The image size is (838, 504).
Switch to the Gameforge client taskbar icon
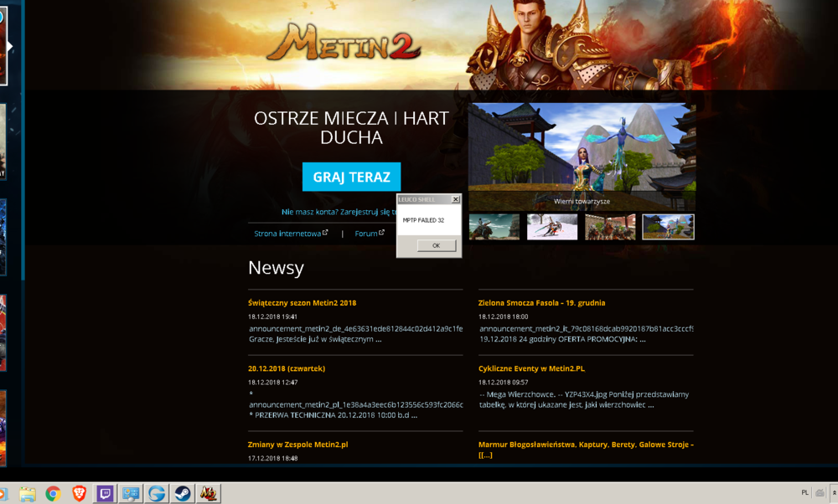click(157, 494)
